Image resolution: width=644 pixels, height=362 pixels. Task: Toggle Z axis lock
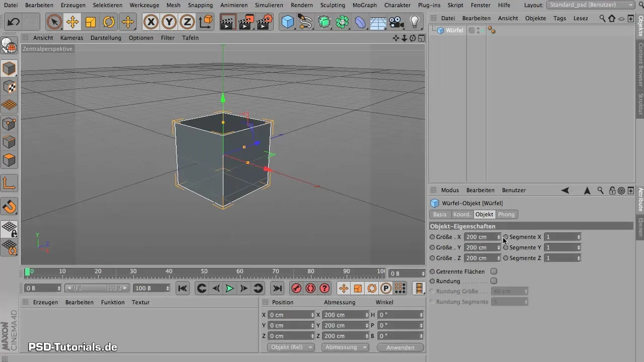pyautogui.click(x=187, y=22)
